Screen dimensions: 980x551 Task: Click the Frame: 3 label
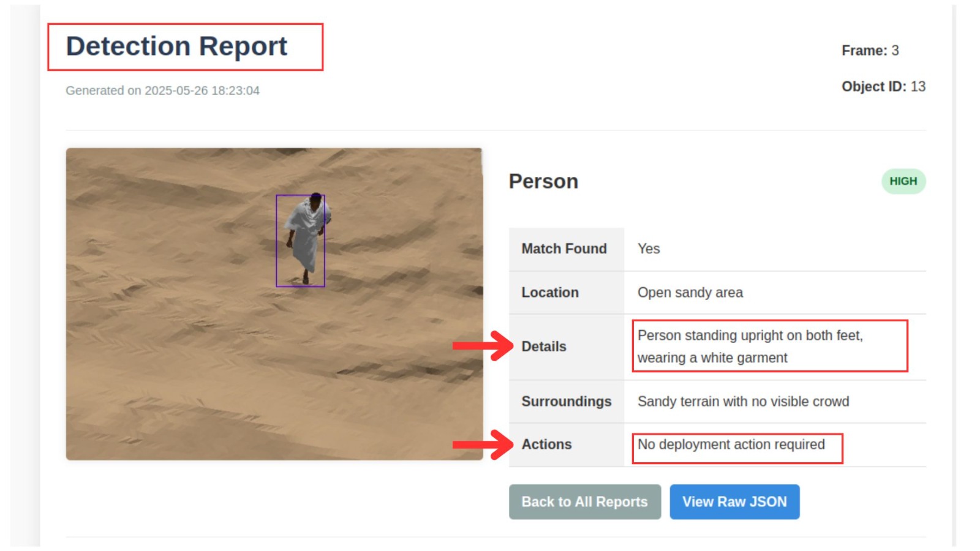click(x=870, y=51)
